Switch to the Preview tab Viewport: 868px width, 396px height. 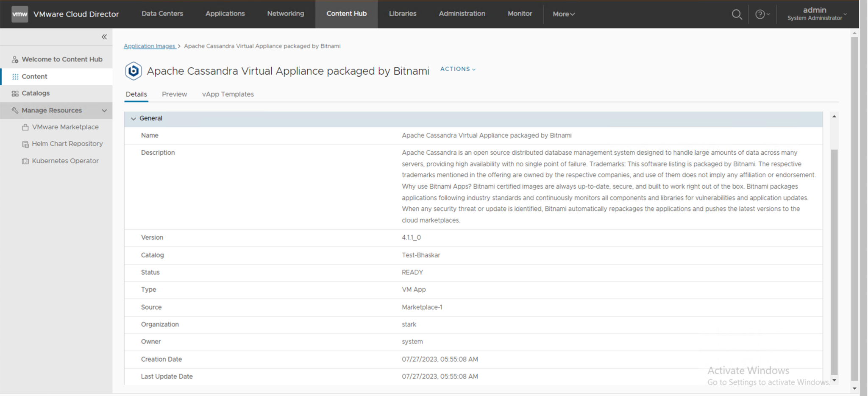pyautogui.click(x=174, y=94)
